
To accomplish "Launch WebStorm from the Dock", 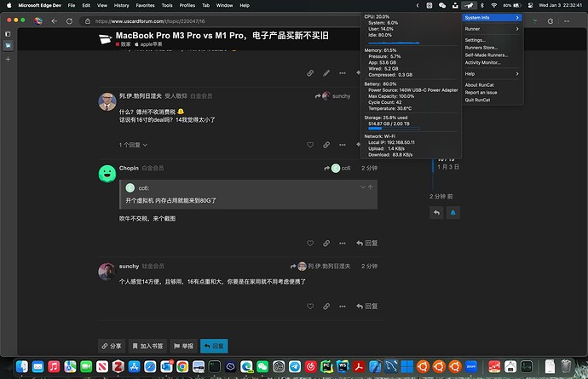I will point(343,366).
